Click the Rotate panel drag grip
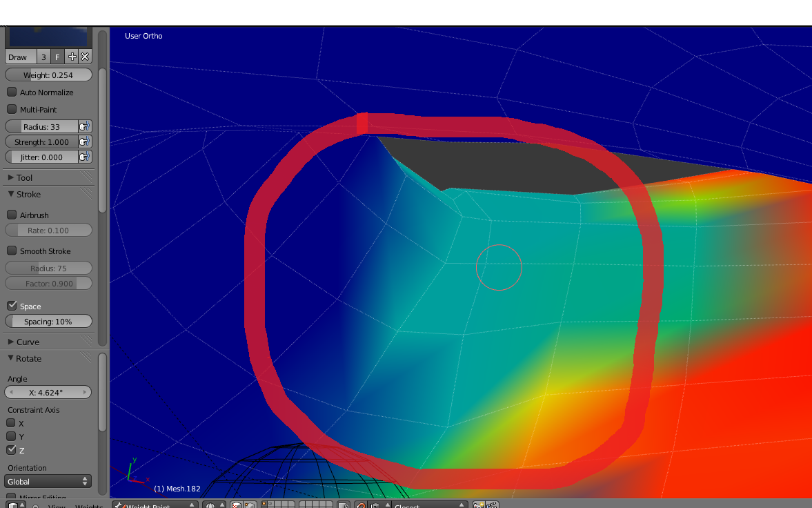This screenshot has height=508, width=812. point(86,358)
